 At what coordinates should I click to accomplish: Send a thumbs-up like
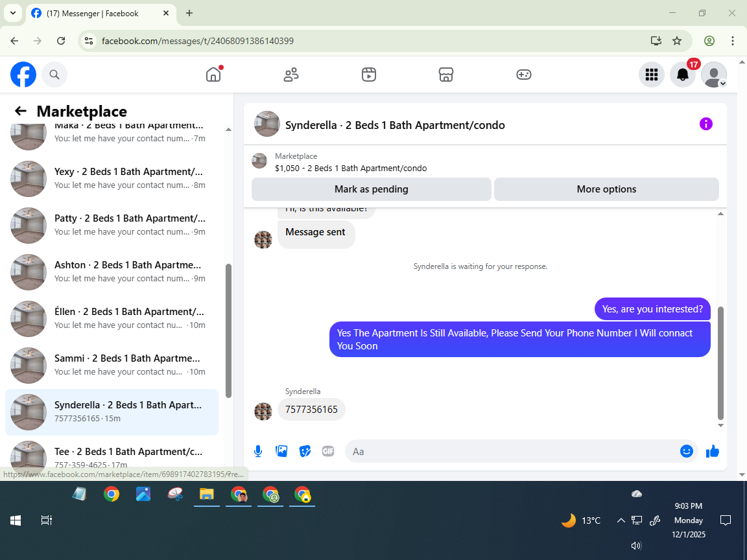coord(712,451)
